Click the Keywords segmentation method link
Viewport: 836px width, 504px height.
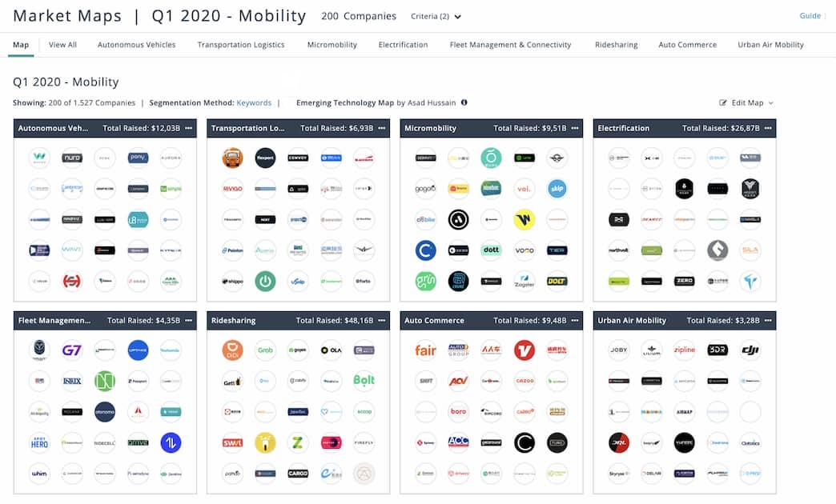pyautogui.click(x=254, y=103)
